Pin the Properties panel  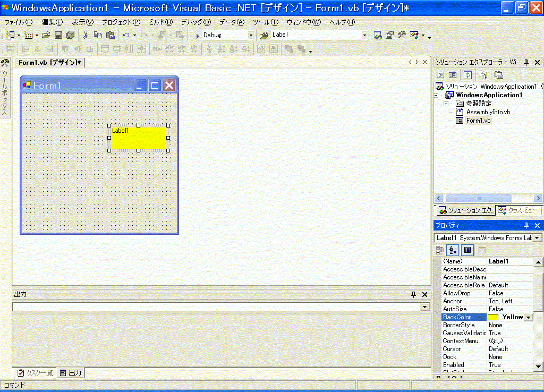coord(526,226)
